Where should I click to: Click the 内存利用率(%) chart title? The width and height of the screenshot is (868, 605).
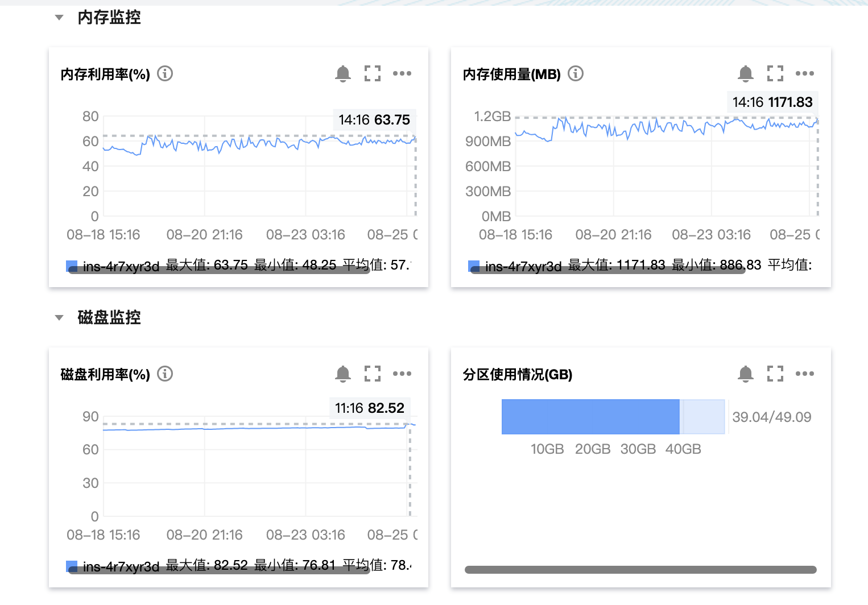click(x=105, y=74)
